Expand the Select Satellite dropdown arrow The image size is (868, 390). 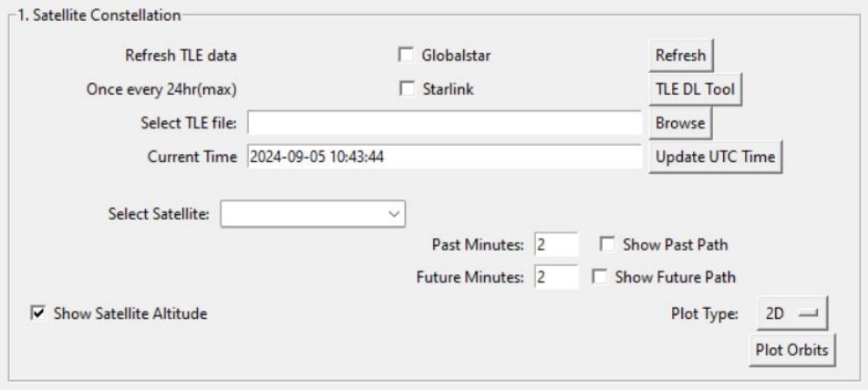pos(394,215)
